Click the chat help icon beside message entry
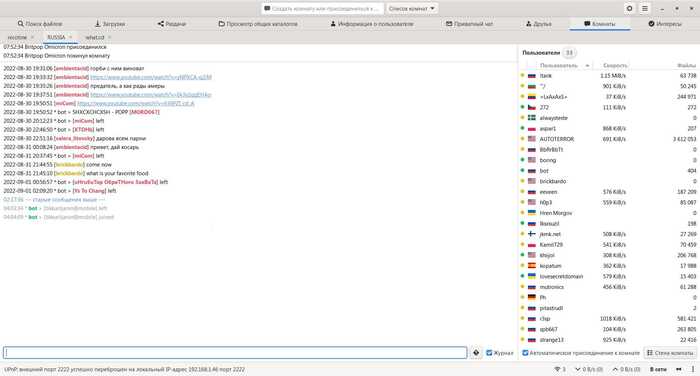The image size is (700, 376). 476,353
